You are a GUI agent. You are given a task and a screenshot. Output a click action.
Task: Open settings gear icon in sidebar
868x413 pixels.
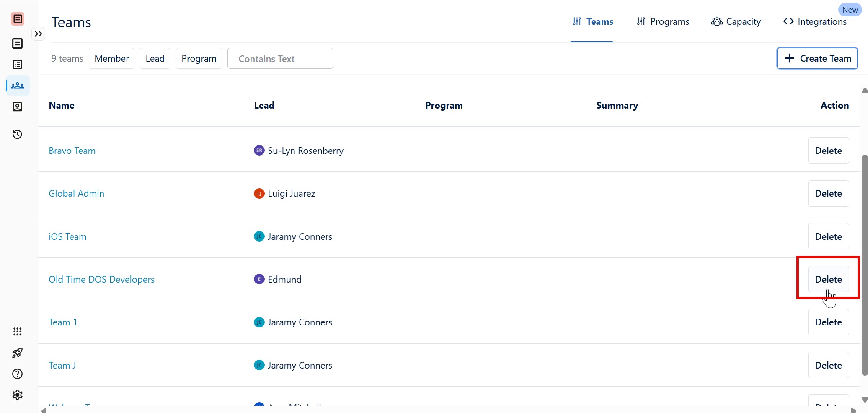click(x=18, y=395)
